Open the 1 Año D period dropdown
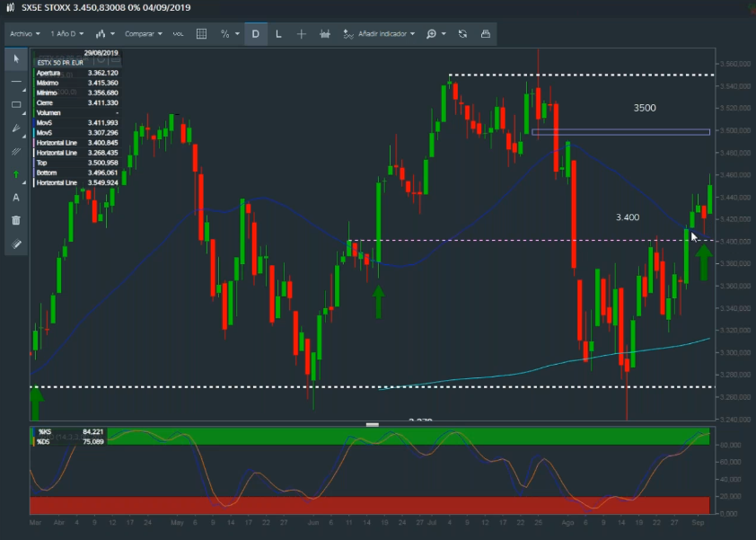Screen dimensions: 756x540 click(x=67, y=34)
